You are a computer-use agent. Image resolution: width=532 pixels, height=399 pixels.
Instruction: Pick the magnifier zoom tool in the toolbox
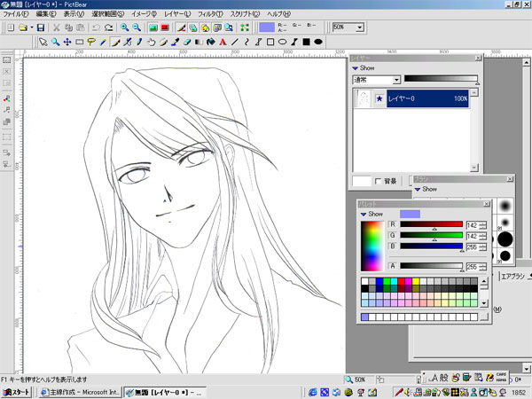[55, 41]
